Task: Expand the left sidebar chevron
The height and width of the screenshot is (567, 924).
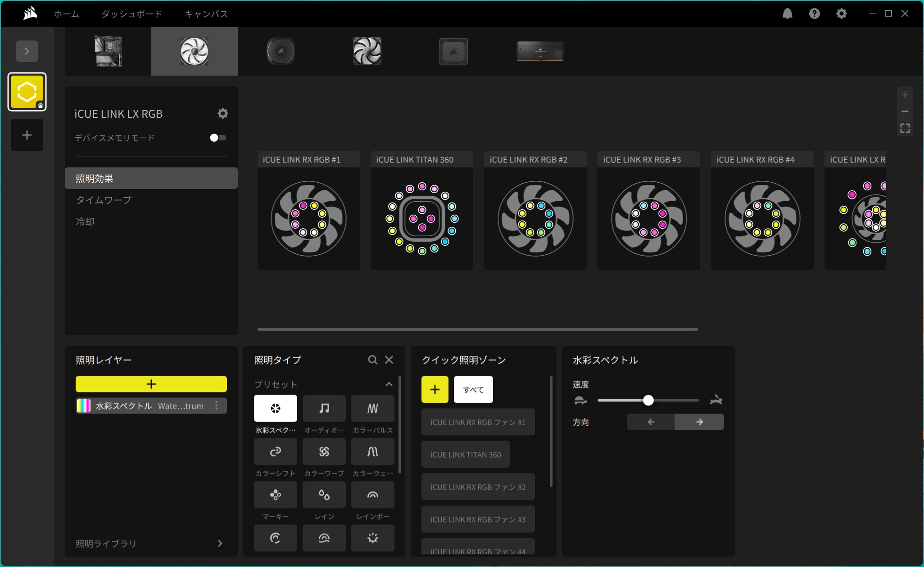Action: pos(27,51)
